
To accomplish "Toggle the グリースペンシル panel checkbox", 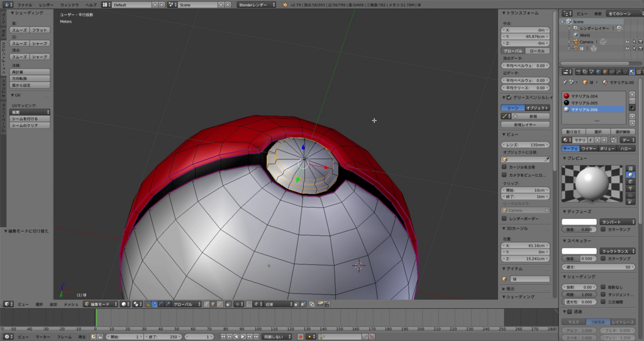I will click(509, 98).
